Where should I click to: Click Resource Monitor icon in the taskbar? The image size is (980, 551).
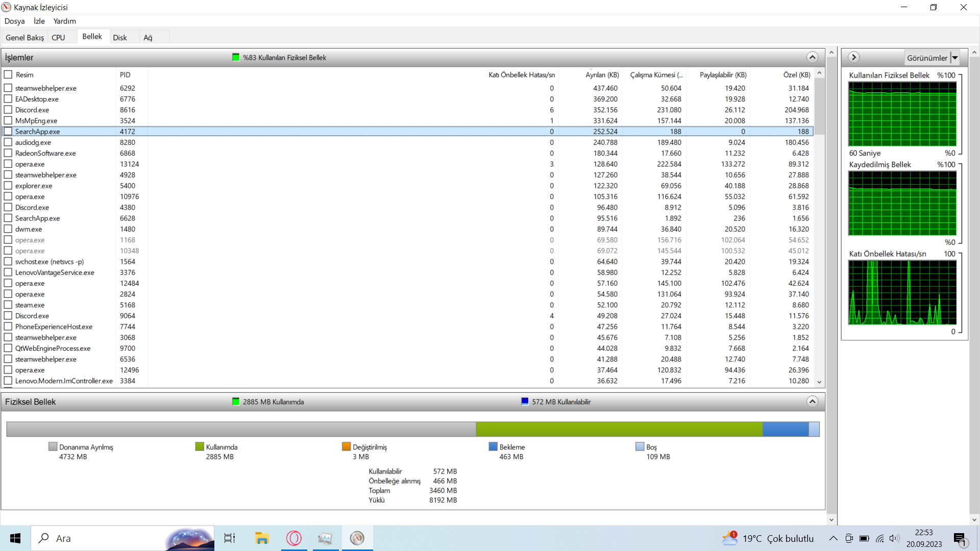pyautogui.click(x=357, y=538)
